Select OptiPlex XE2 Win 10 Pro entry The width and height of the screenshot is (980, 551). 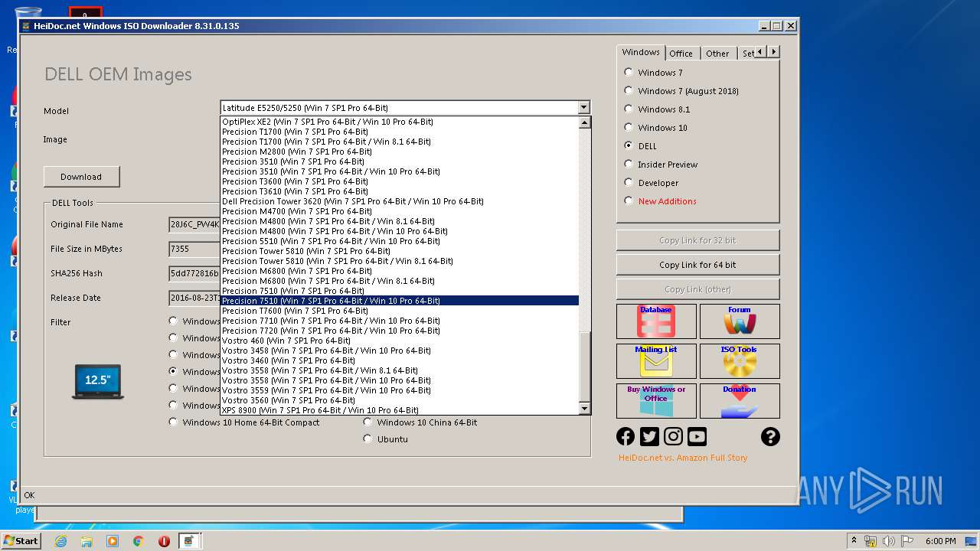[x=400, y=122]
